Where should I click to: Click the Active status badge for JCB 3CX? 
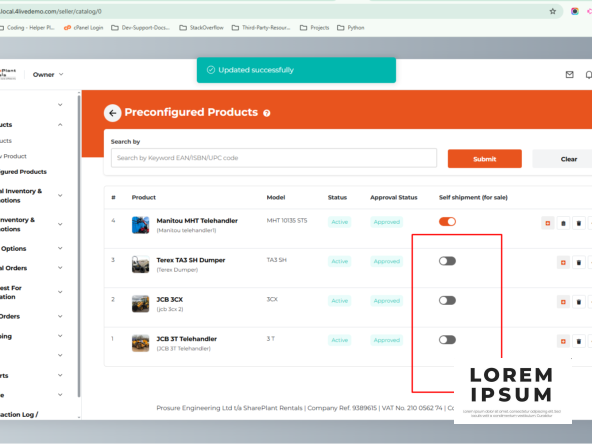tap(339, 301)
